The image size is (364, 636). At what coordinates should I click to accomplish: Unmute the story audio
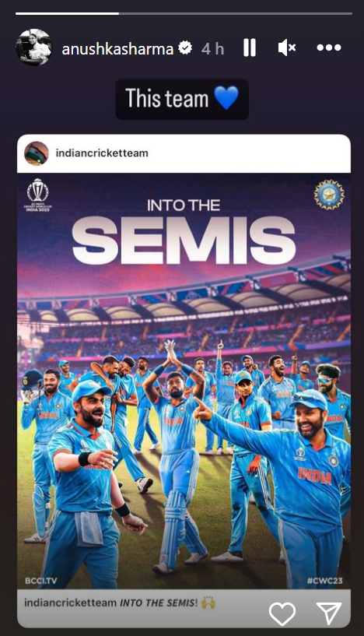[x=286, y=47]
